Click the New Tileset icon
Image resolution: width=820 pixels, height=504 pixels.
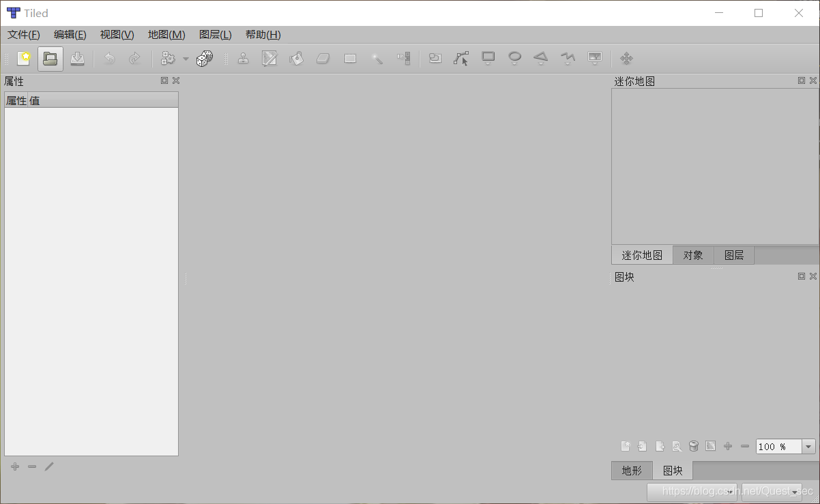626,447
